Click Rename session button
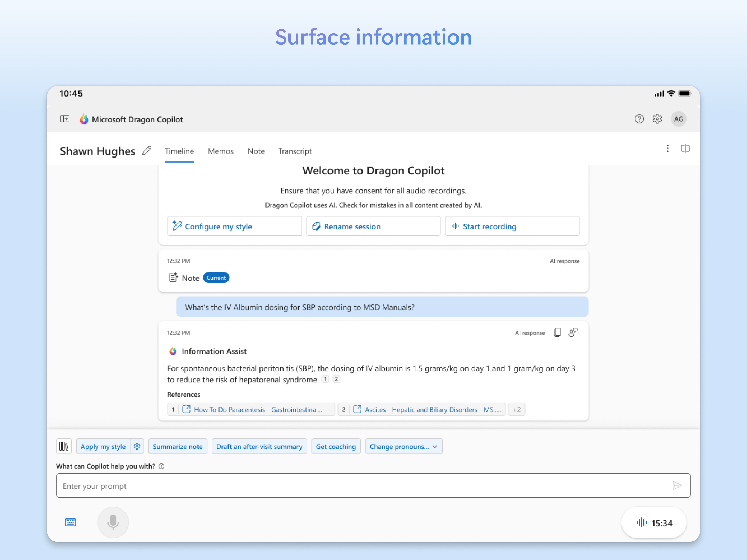This screenshot has width=747, height=560. coord(373,226)
